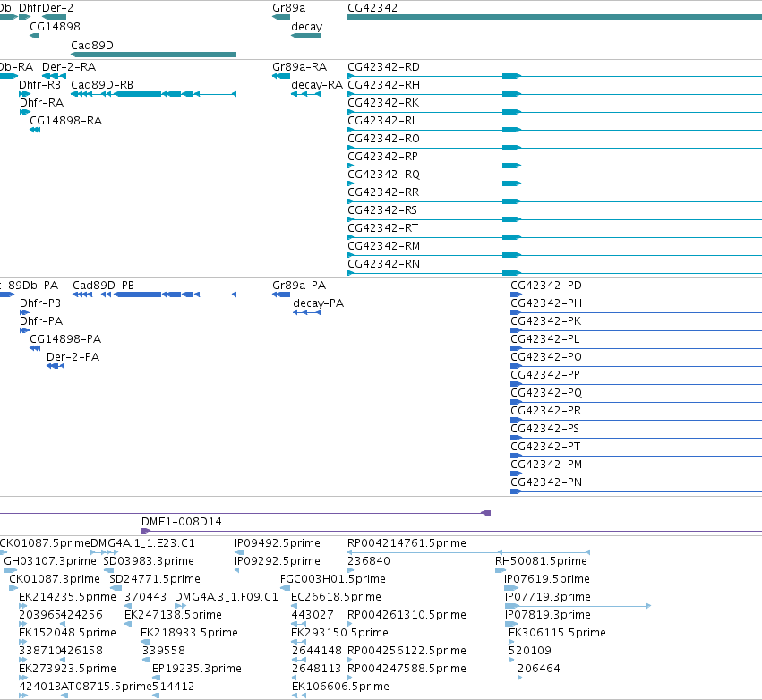Select transcript CG42342-RN

point(383,264)
